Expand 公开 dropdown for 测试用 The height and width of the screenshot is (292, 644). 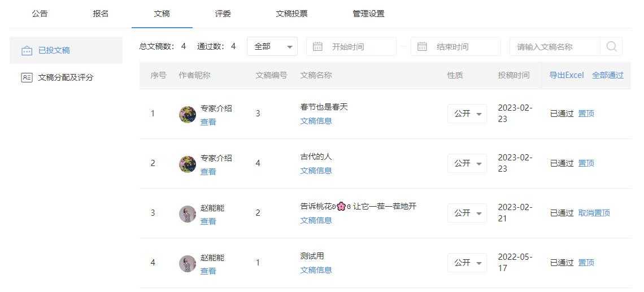[467, 263]
